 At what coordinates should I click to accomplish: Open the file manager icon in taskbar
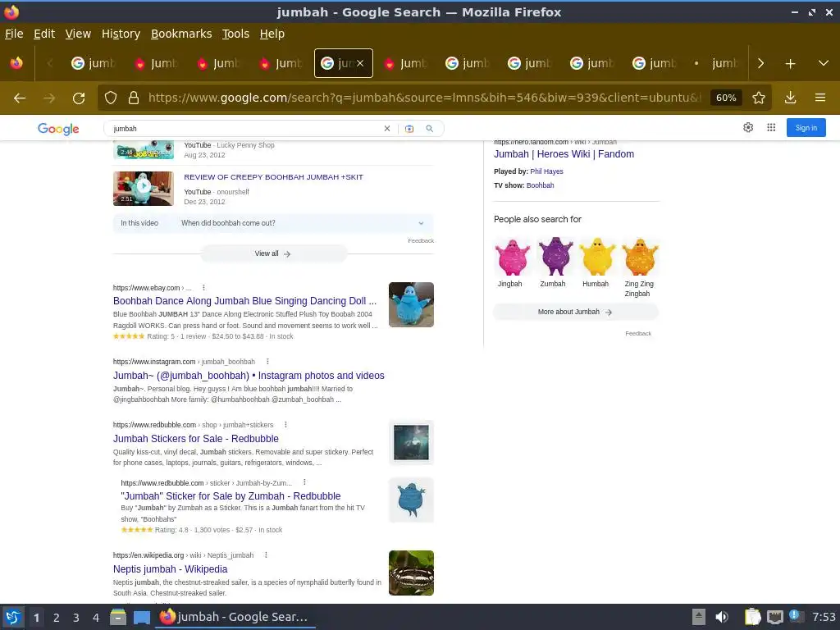[118, 617]
